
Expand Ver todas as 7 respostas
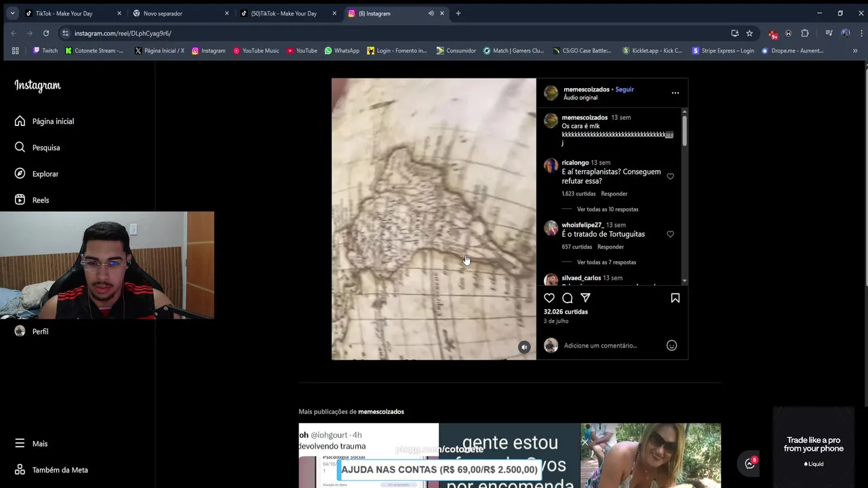606,262
